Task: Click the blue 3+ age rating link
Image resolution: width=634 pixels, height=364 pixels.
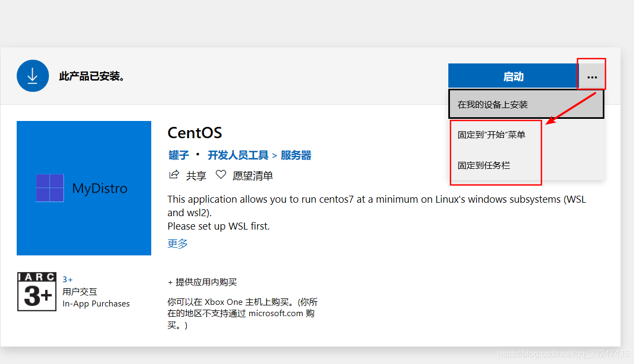Action: 67,280
